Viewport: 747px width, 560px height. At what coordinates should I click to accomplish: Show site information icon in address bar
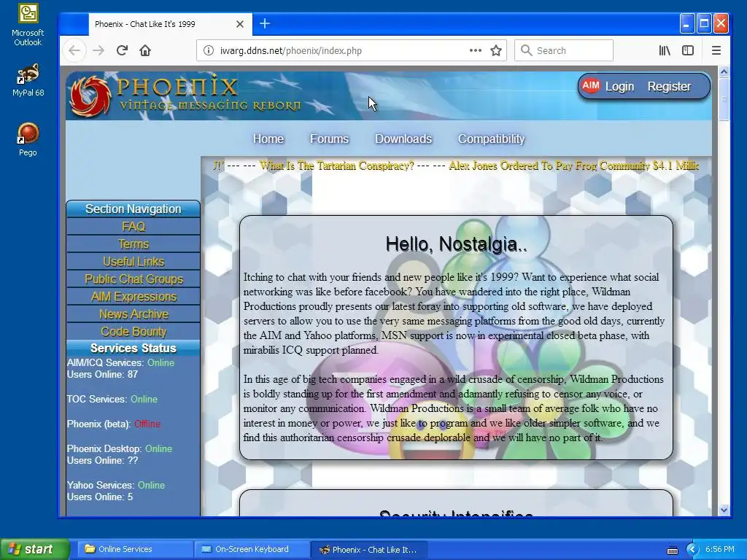pyautogui.click(x=208, y=50)
